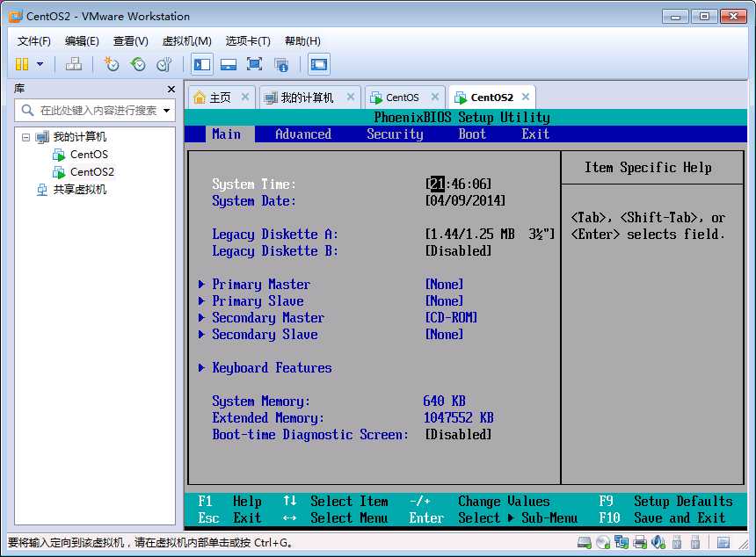Click the revert to snapshot icon

[x=138, y=64]
